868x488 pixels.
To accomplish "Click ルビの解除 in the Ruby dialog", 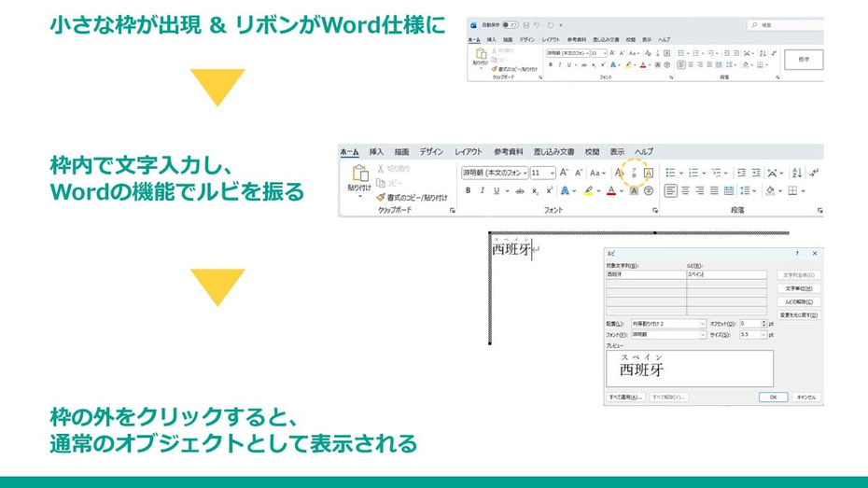I will [x=799, y=301].
